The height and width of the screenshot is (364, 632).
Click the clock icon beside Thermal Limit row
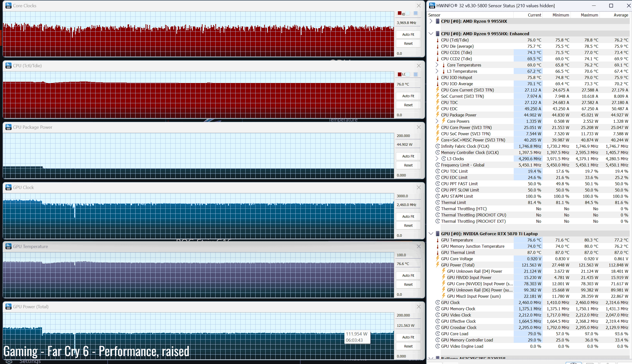[x=437, y=202]
